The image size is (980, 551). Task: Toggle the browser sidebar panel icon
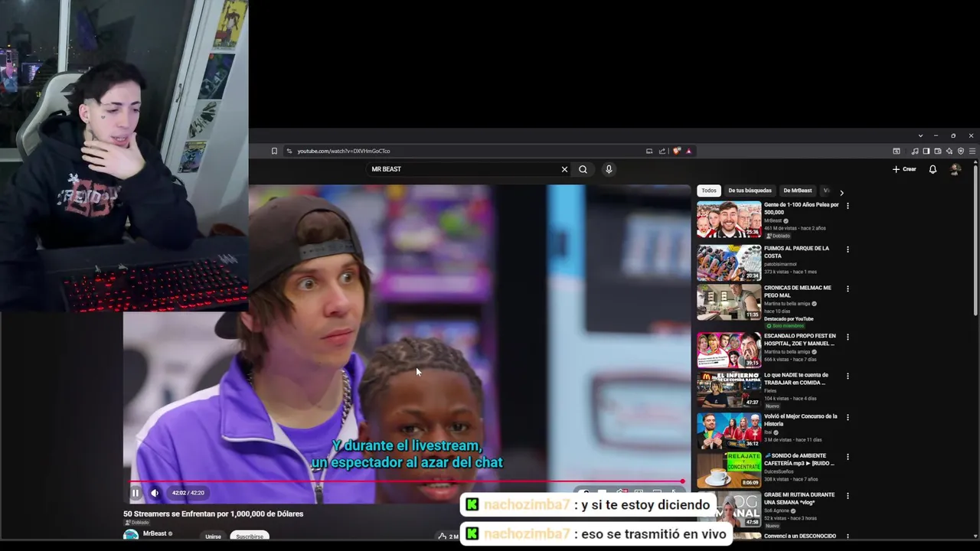click(926, 152)
